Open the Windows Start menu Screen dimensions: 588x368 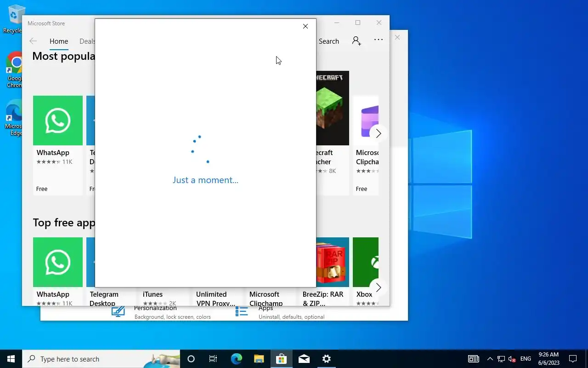(11, 359)
